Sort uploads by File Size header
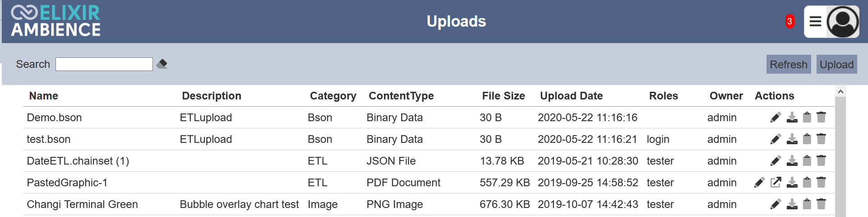 click(x=503, y=96)
